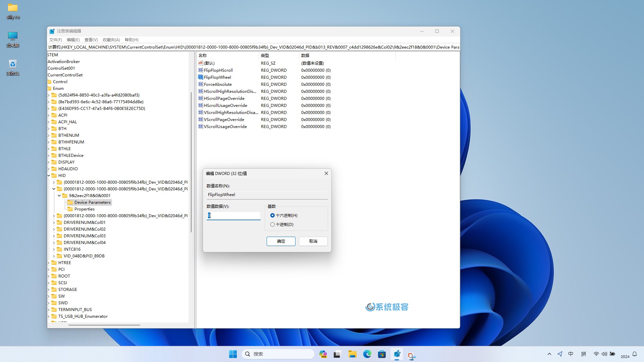Open the 帮助(H) menu
The height and width of the screenshot is (362, 644).
click(131, 40)
